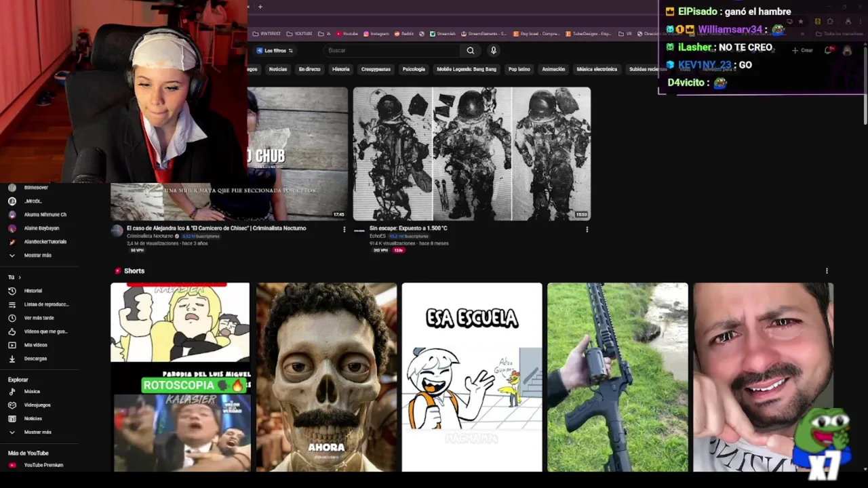
Task: Open Noticias under Explorar in sidebar
Action: coord(26,418)
